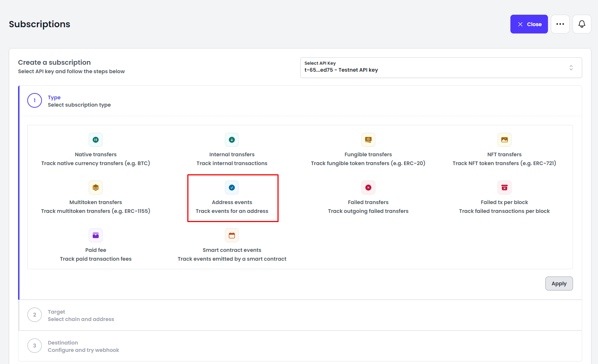Expand step 3 Destination section
Viewport: 598px width, 364px height.
click(x=83, y=346)
